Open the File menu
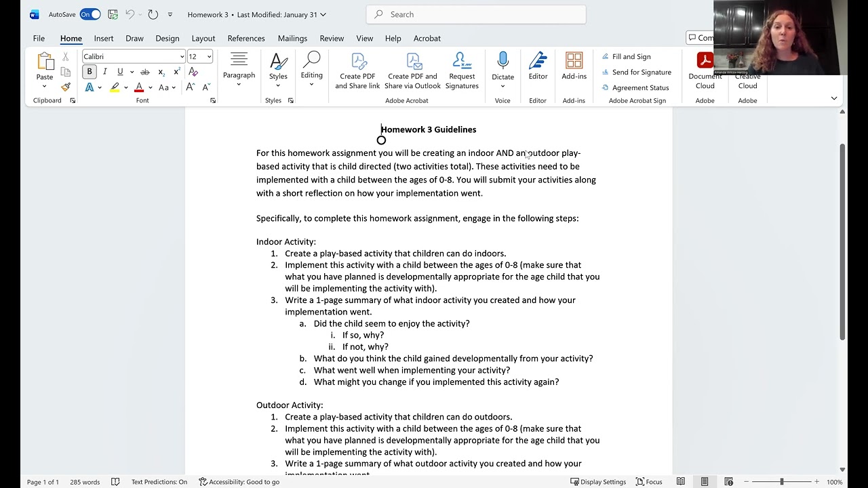This screenshot has width=868, height=488. click(x=39, y=39)
